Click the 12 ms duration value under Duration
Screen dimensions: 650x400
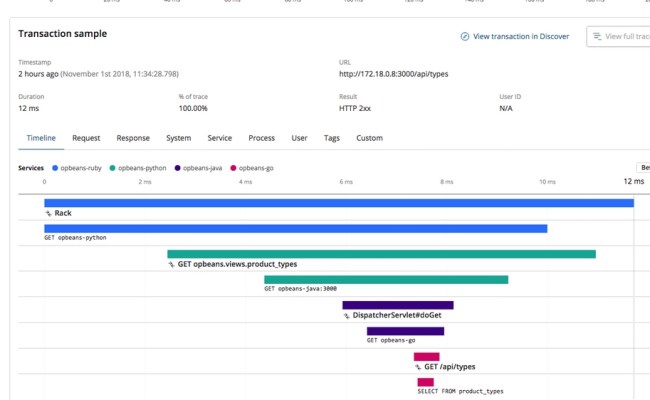tap(29, 109)
